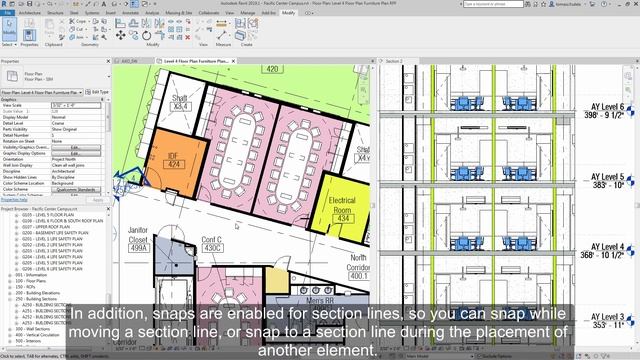The image size is (640, 360).
Task: Close the Level 4 Floor Plan view tab
Action: (x=233, y=61)
